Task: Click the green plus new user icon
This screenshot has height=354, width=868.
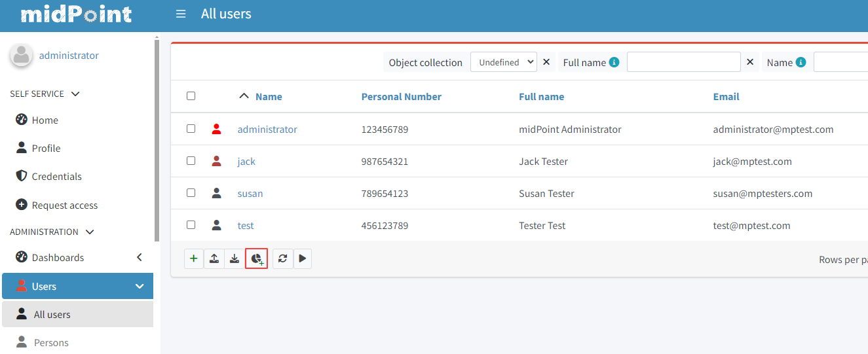Action: point(193,258)
